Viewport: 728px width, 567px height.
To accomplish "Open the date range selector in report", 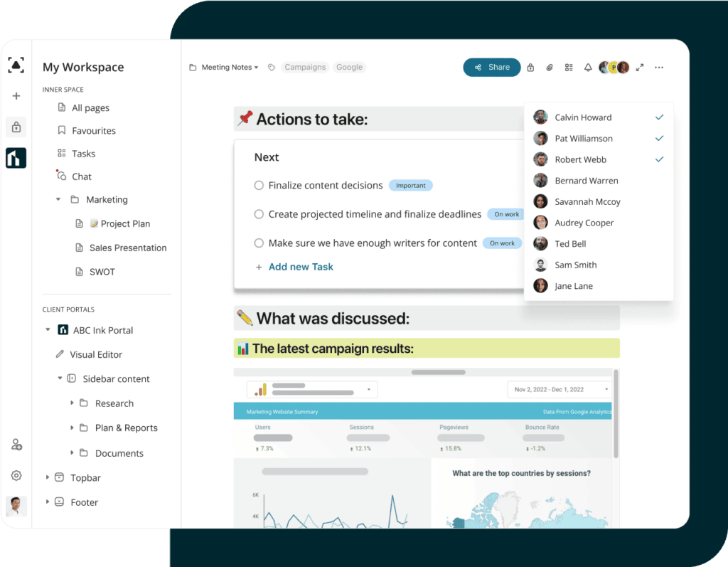I will point(560,389).
